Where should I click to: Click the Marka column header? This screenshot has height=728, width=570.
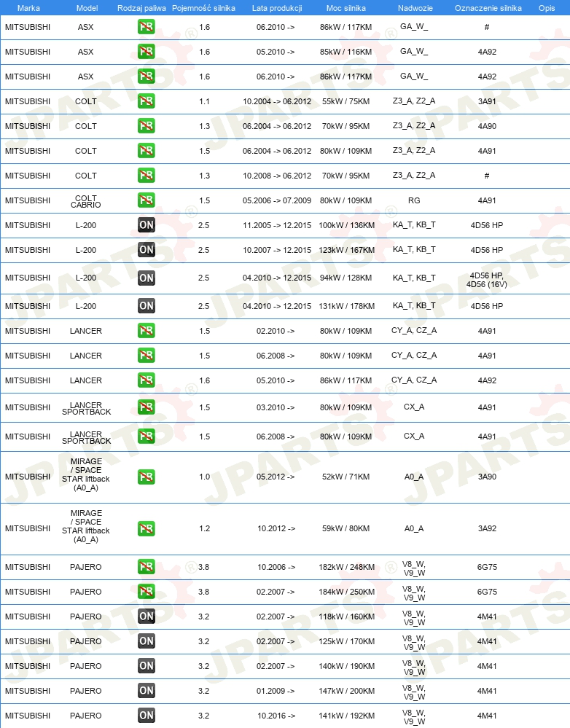coord(28,8)
